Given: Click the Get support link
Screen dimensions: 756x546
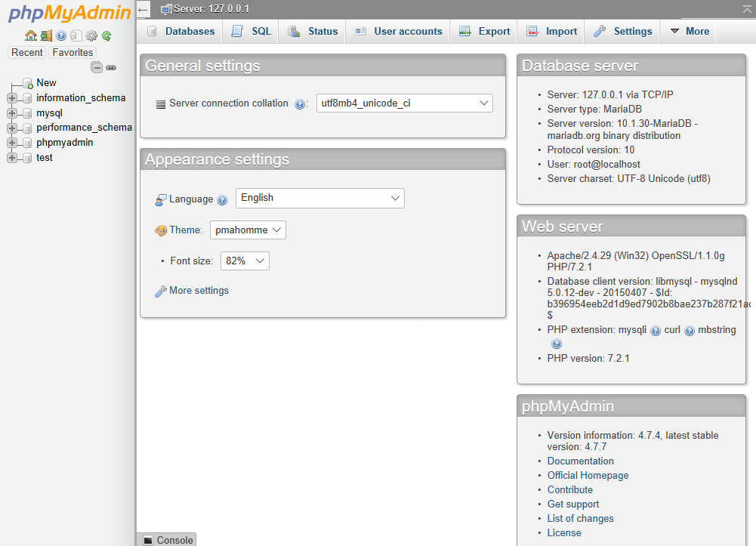Looking at the screenshot, I should 572,504.
